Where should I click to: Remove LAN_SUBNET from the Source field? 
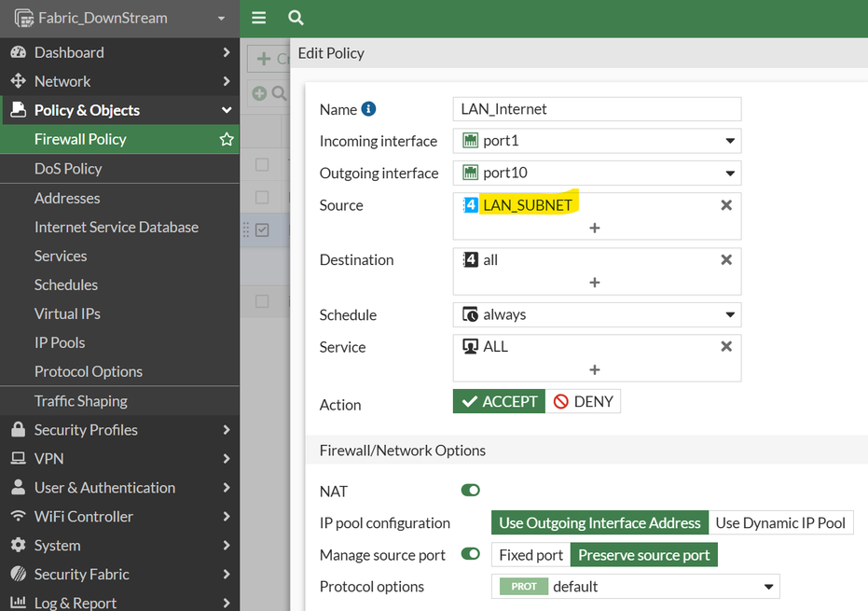[x=726, y=205]
